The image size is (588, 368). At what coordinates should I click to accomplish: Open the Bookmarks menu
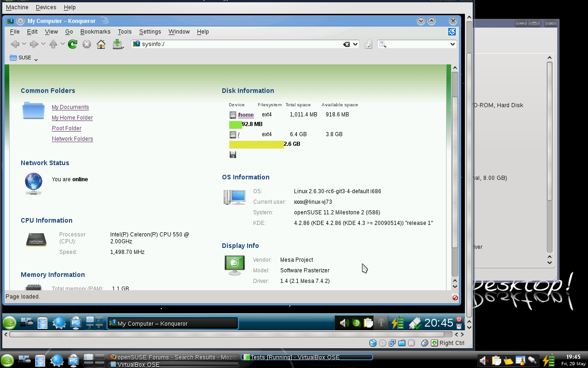95,32
